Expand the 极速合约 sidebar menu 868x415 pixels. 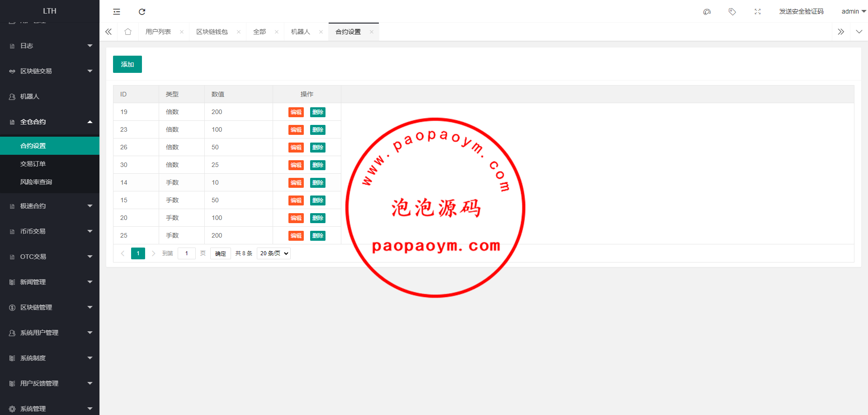[50, 206]
